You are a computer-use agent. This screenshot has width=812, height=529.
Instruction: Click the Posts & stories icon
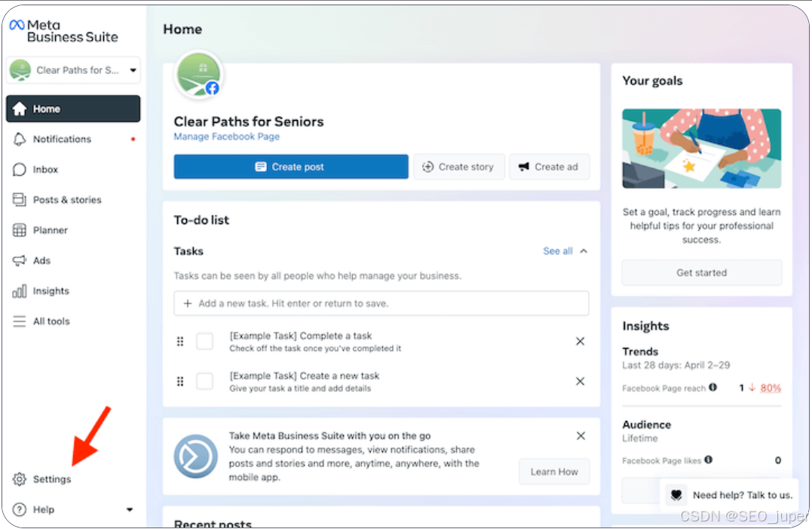[x=20, y=200]
